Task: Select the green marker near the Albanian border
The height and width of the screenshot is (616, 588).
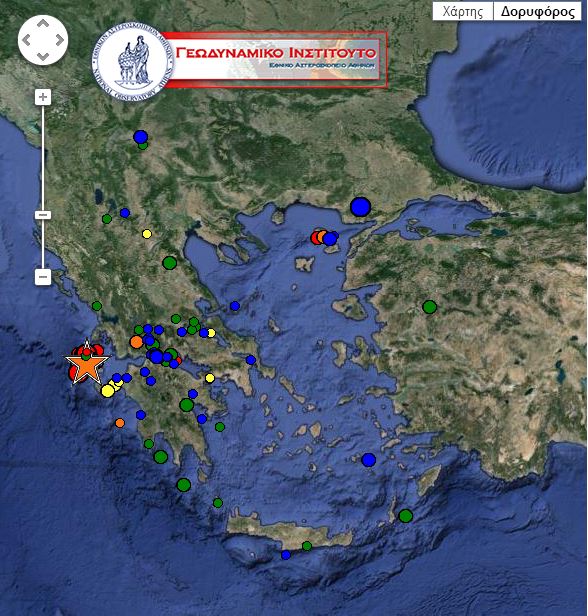Action: point(107,219)
